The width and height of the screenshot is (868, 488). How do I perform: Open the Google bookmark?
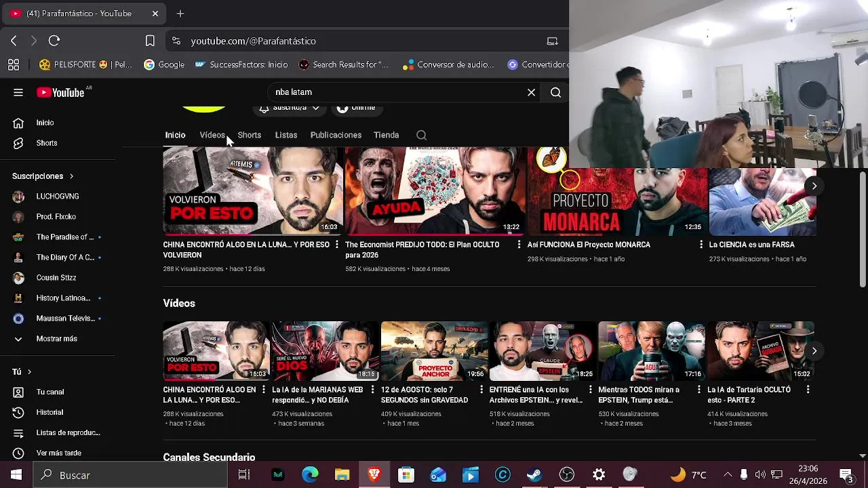pos(164,65)
